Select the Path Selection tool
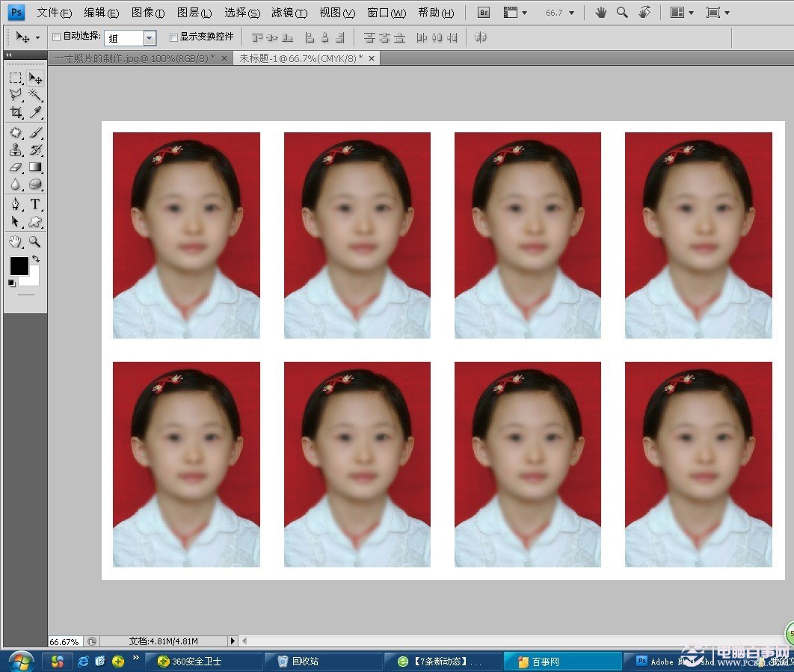Image resolution: width=794 pixels, height=672 pixels. coord(16,222)
